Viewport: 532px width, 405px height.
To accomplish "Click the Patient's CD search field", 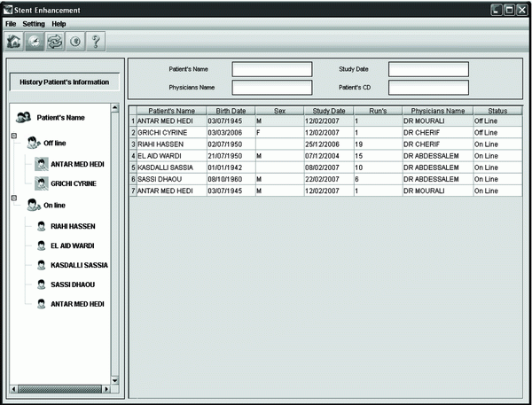I will click(428, 88).
